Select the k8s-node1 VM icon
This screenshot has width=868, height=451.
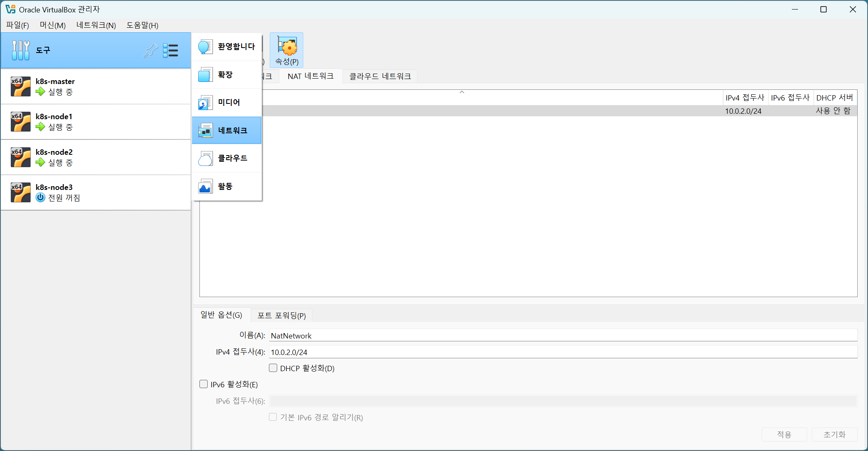(21, 122)
